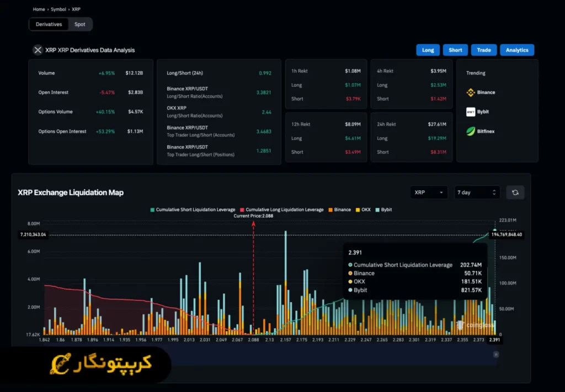
Task: Go to Home in breadcrumb
Action: click(x=39, y=9)
